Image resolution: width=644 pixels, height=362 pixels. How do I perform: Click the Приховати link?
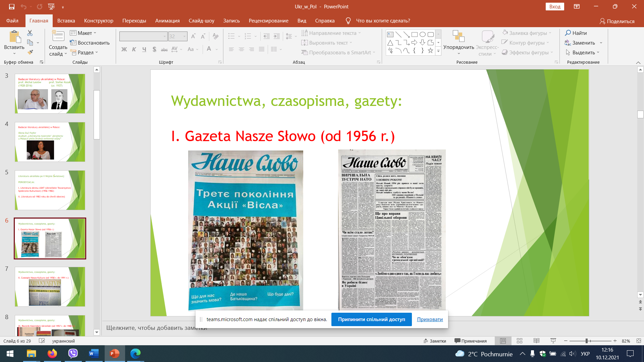[x=430, y=319]
